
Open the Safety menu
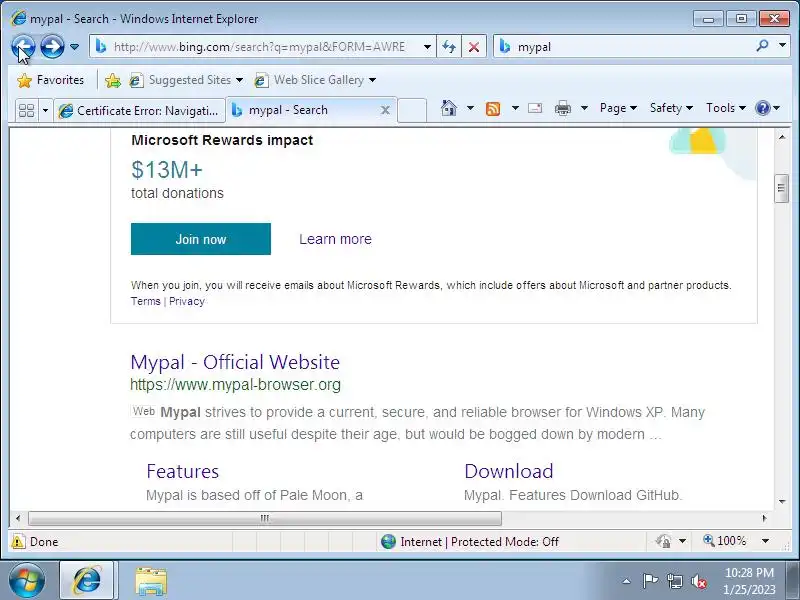pos(671,108)
